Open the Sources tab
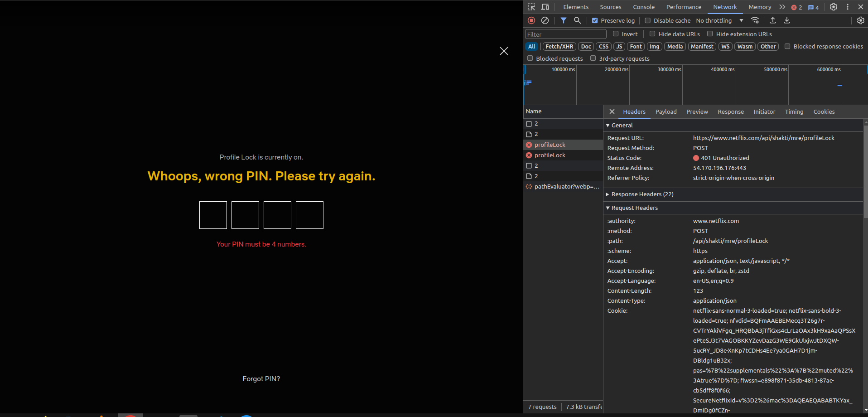This screenshot has height=417, width=868. [611, 7]
